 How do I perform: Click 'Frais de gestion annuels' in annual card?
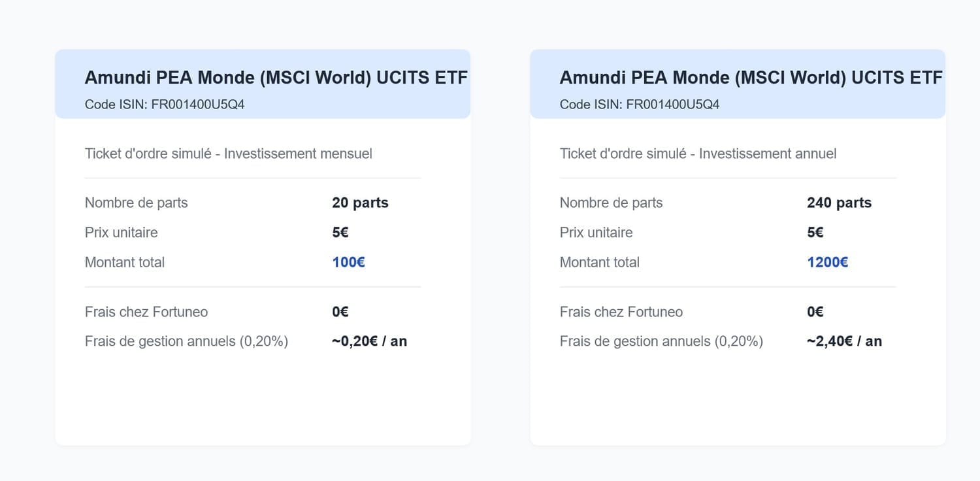tap(661, 341)
